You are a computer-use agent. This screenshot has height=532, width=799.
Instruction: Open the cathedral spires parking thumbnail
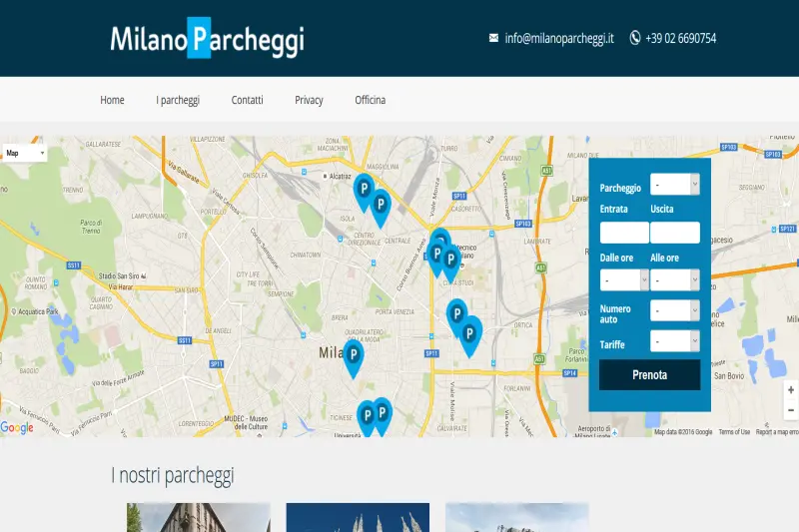click(x=358, y=518)
